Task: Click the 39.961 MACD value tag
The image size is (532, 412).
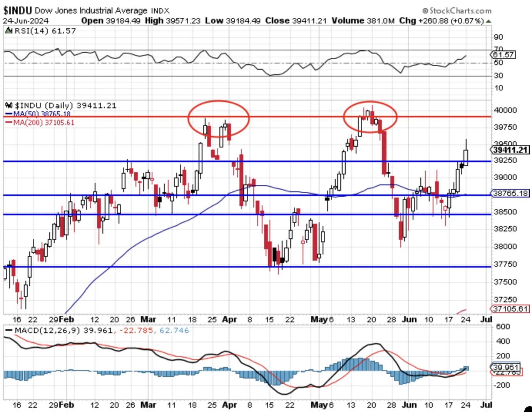Action: tap(505, 367)
